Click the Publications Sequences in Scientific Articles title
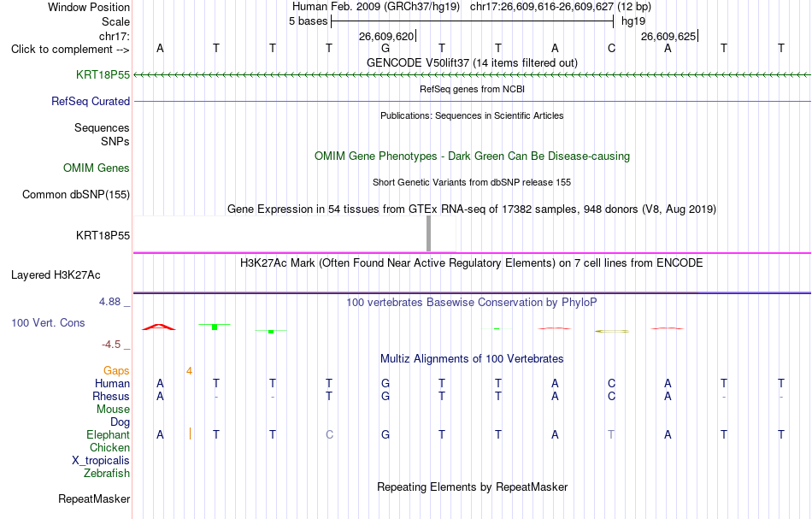The width and height of the screenshot is (812, 519). 472,115
